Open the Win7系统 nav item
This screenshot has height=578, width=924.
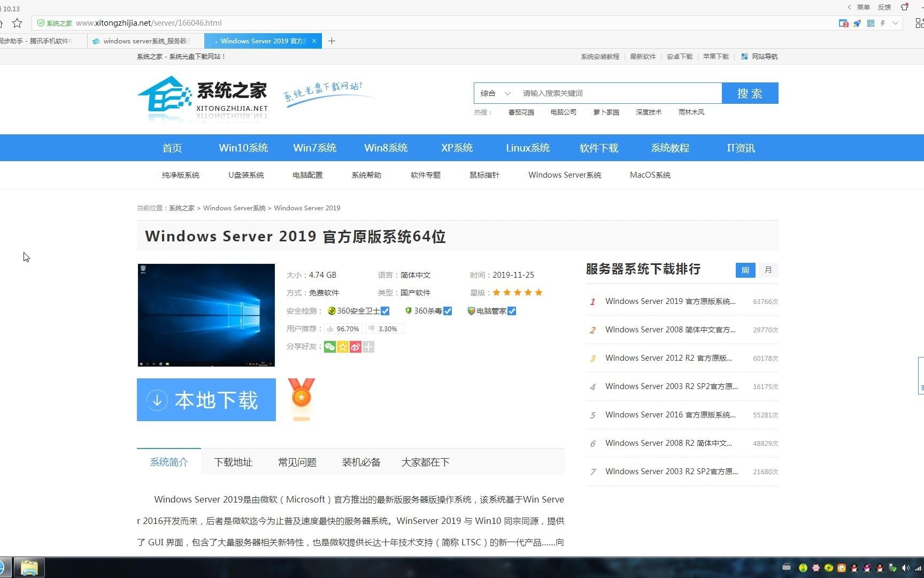pyautogui.click(x=315, y=148)
